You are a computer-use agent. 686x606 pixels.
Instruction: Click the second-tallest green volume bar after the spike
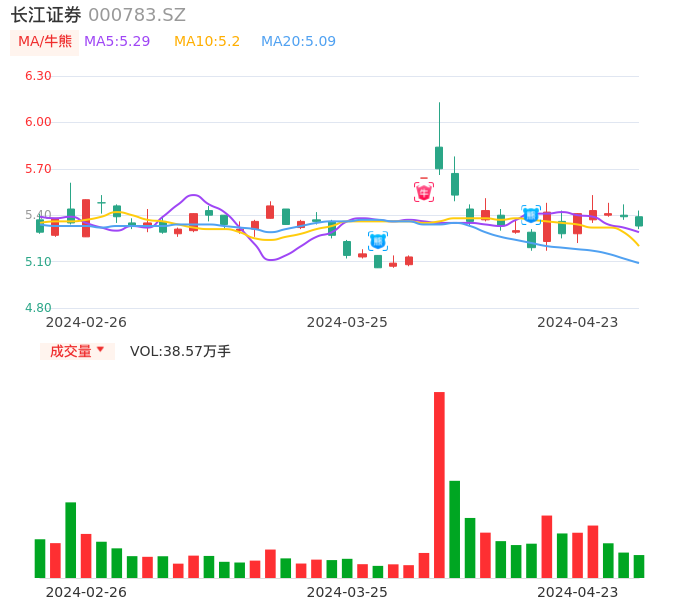(x=470, y=548)
